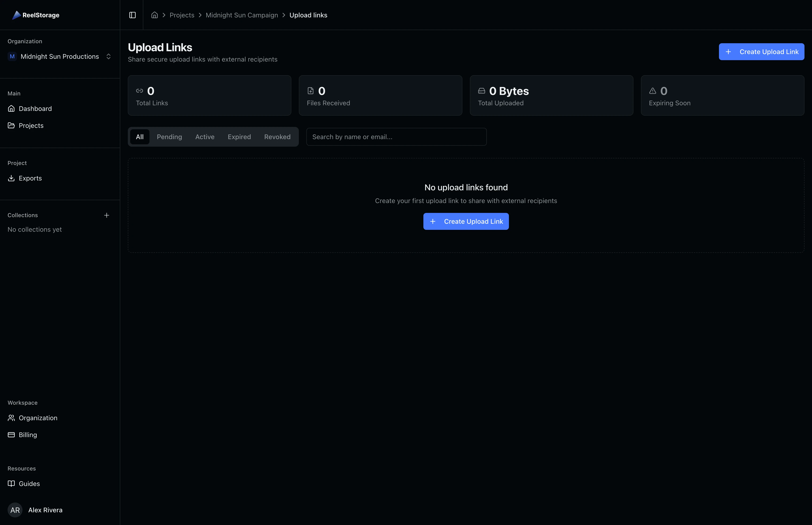Open Midnight Sun Campaign from breadcrumb

coord(242,15)
